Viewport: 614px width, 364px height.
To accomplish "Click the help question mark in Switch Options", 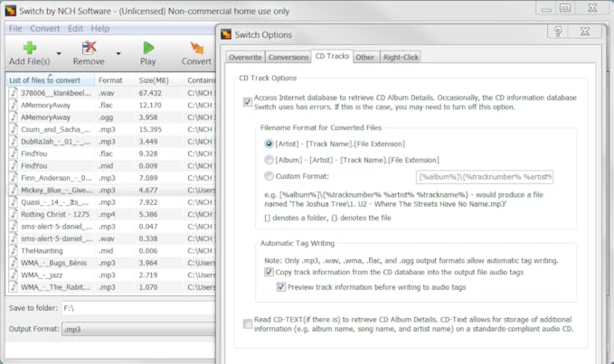I will pyautogui.click(x=558, y=32).
